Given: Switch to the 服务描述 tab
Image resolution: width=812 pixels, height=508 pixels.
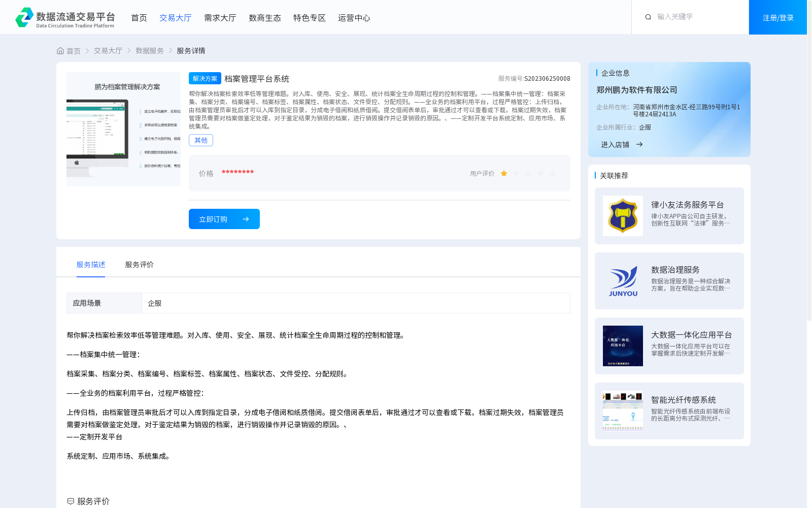Looking at the screenshot, I should pyautogui.click(x=91, y=265).
